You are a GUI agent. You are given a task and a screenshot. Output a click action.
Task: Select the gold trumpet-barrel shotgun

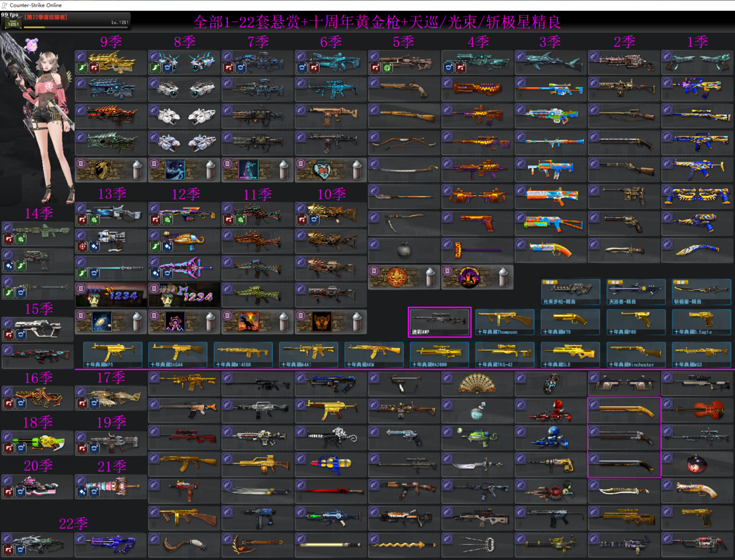tap(624, 412)
